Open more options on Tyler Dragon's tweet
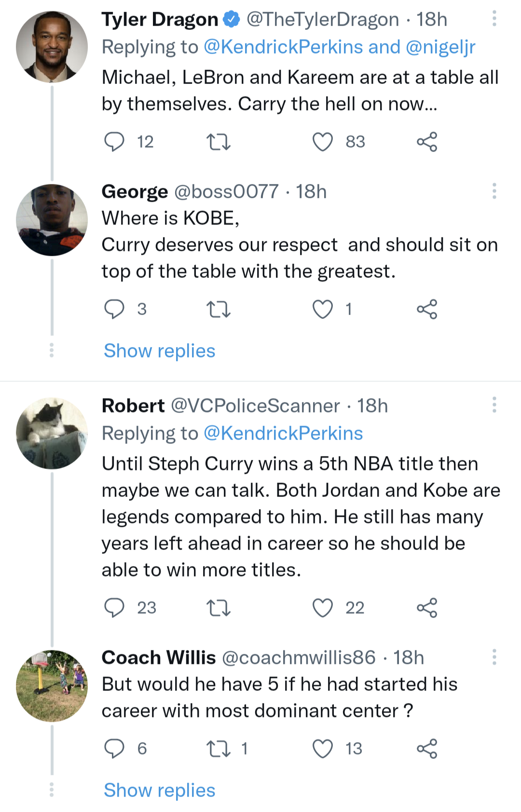 (x=494, y=19)
